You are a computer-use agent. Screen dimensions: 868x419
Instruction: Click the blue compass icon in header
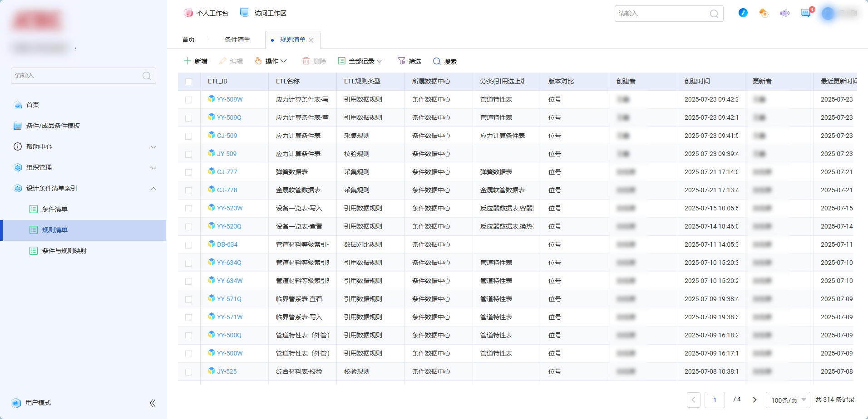pyautogui.click(x=743, y=13)
